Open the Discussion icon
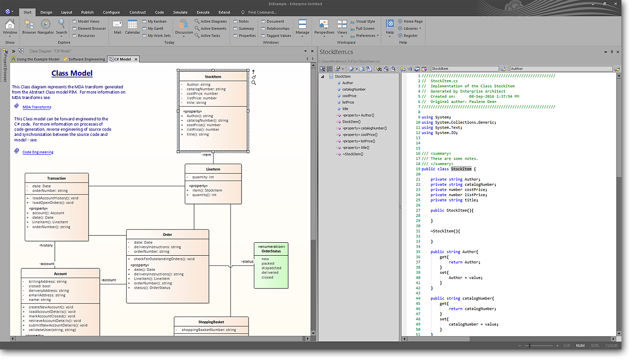Screen dimensions: 636x364 [184, 25]
